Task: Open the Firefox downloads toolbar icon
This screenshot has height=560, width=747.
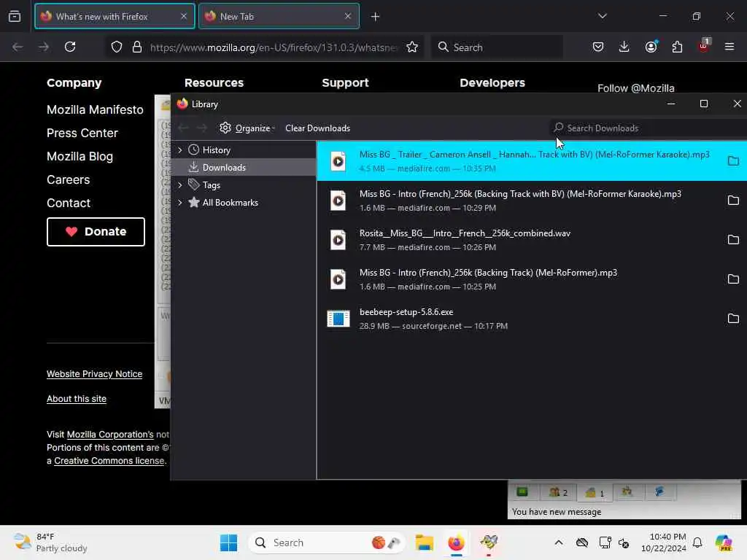Action: [624, 47]
